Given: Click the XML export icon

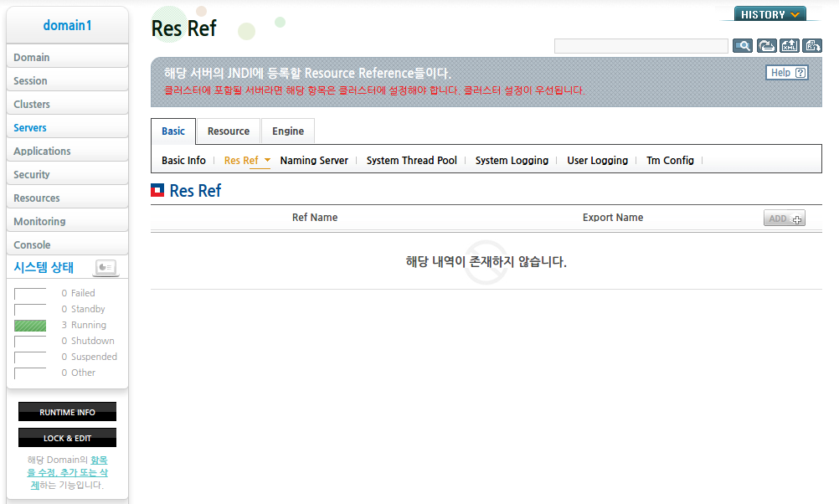Looking at the screenshot, I should (x=790, y=46).
